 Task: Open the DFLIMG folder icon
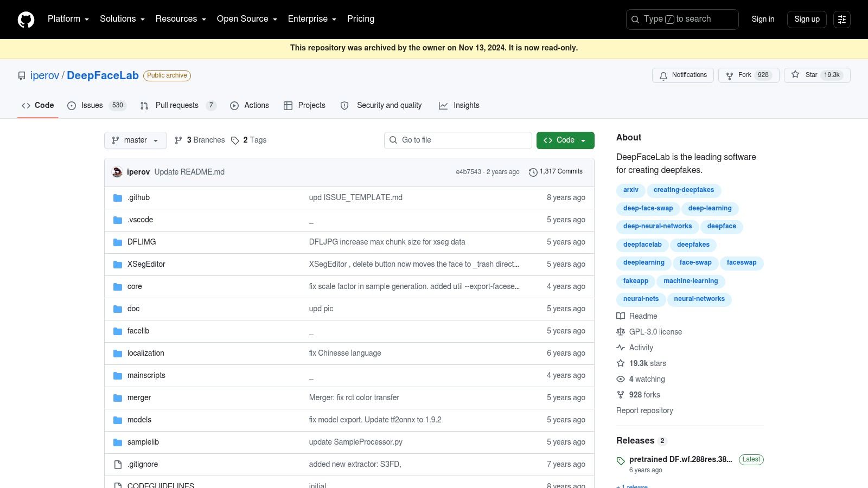pyautogui.click(x=118, y=242)
